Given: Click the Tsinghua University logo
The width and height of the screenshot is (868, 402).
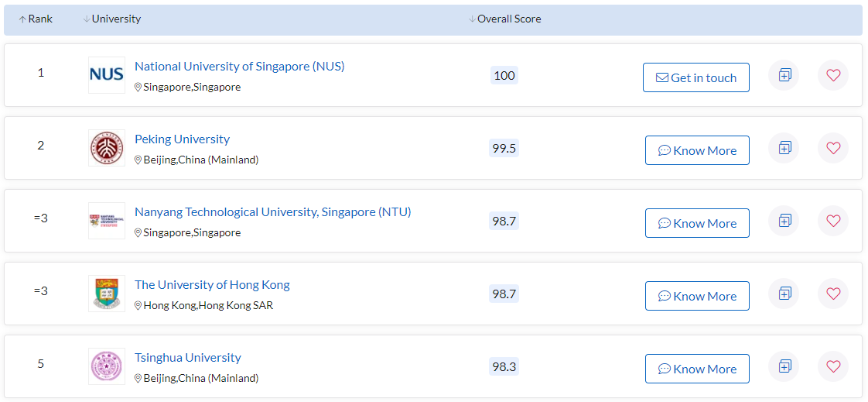Looking at the screenshot, I should 107,366.
